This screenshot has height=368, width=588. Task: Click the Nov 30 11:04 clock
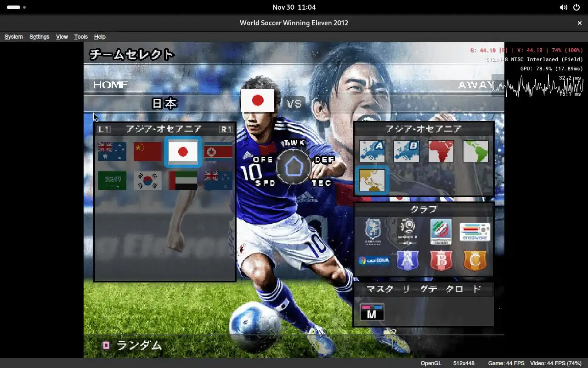294,7
